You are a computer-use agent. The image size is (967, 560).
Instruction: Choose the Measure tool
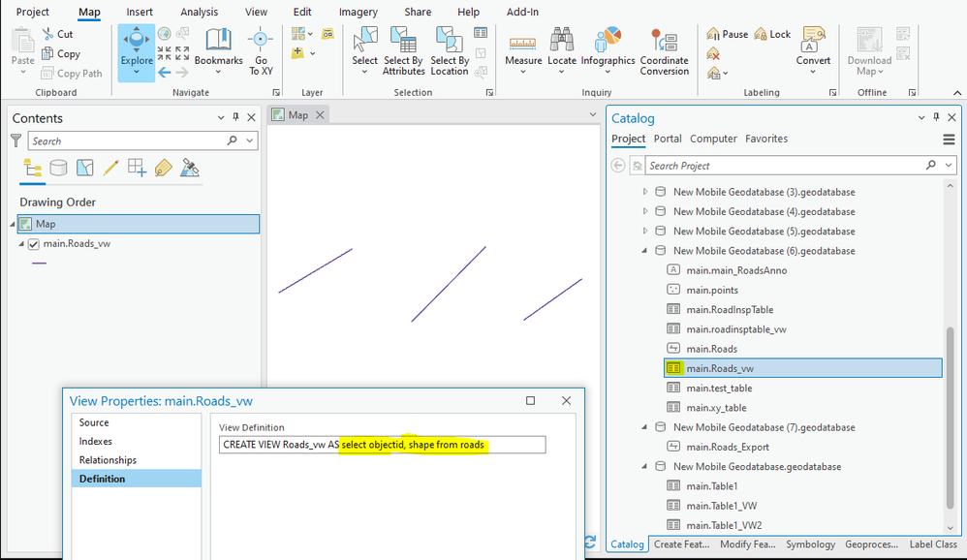(x=523, y=51)
